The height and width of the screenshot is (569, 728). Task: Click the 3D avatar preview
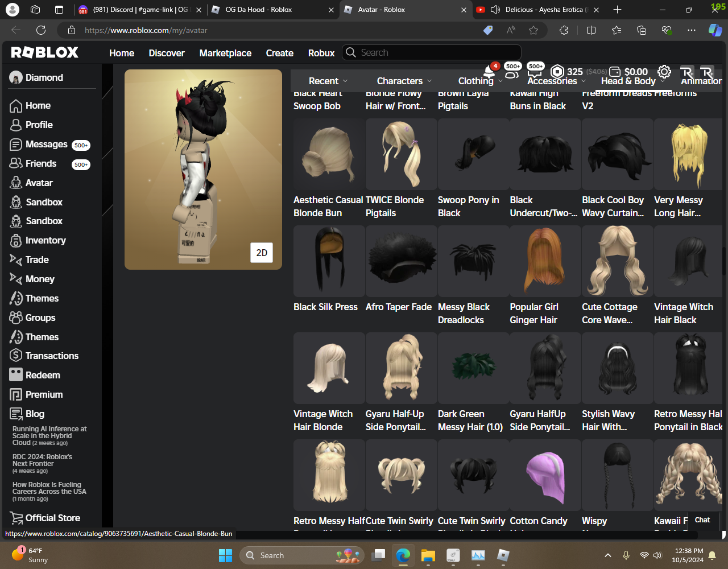203,170
